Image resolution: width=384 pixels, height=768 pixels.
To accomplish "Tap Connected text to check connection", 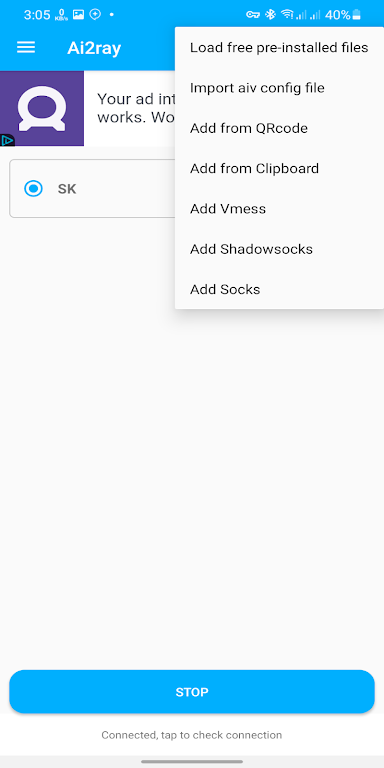I will click(x=192, y=735).
